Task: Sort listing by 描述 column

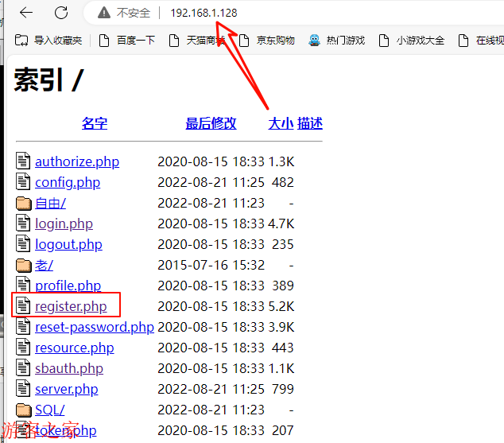Action: tap(310, 123)
